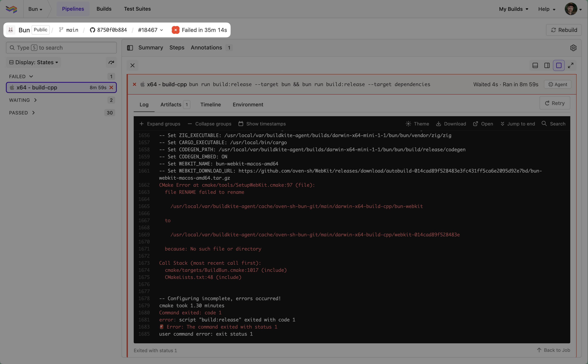Toggle Show timestamps in log
Viewport: 588px width, 364px height.
[262, 124]
